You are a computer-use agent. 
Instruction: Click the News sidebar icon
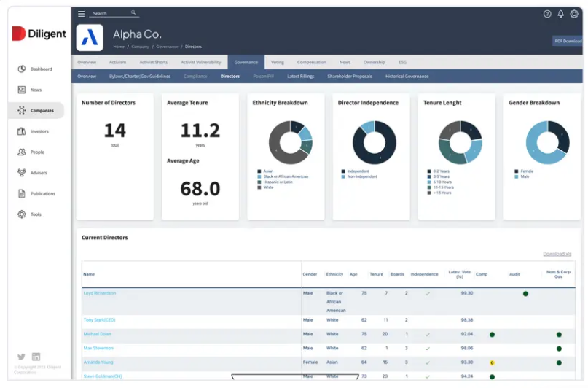pos(22,90)
